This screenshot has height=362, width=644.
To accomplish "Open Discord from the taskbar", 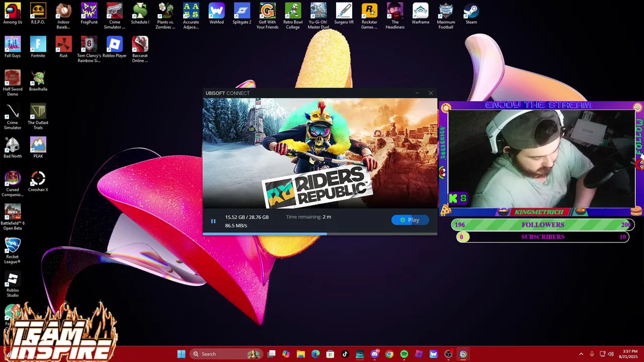I will tap(375, 354).
